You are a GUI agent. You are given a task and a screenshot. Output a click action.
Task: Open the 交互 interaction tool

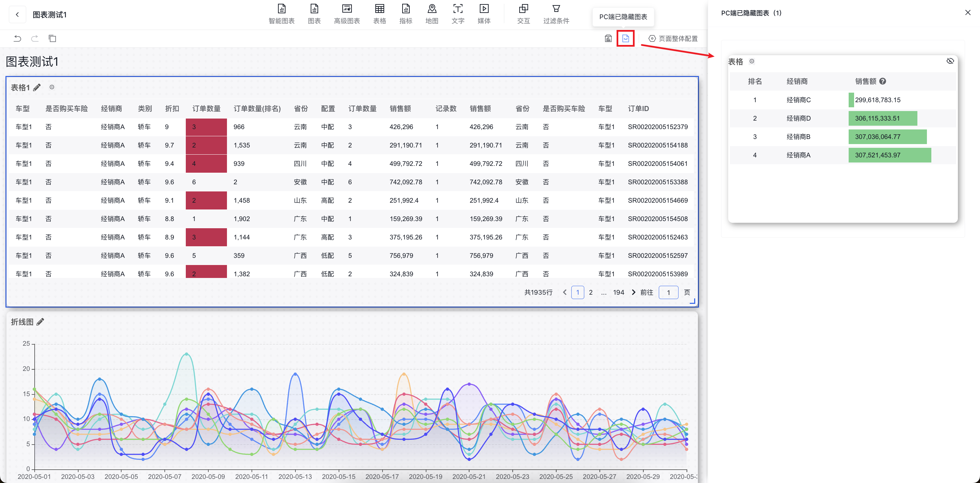523,14
